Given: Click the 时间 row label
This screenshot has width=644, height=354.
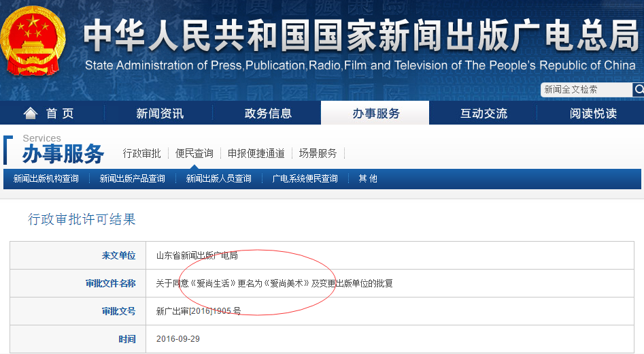Looking at the screenshot, I should 127,339.
